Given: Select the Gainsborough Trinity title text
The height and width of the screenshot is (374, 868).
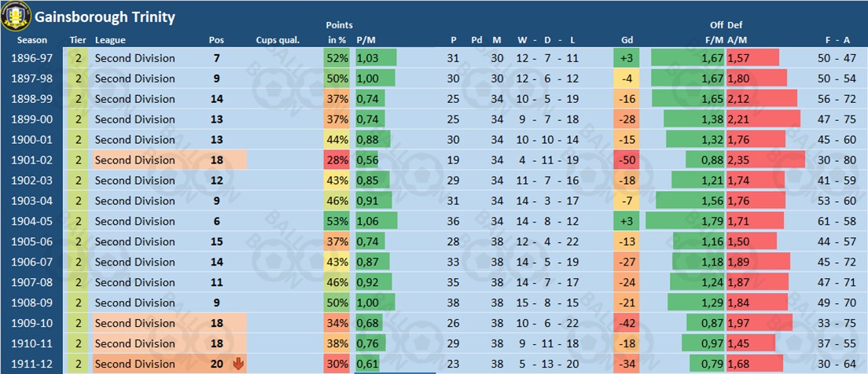Looking at the screenshot, I should (x=105, y=16).
